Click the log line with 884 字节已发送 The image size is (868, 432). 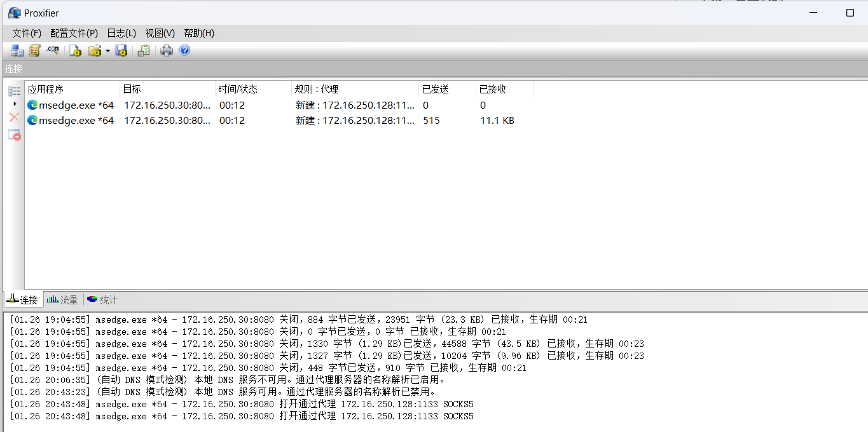point(298,320)
